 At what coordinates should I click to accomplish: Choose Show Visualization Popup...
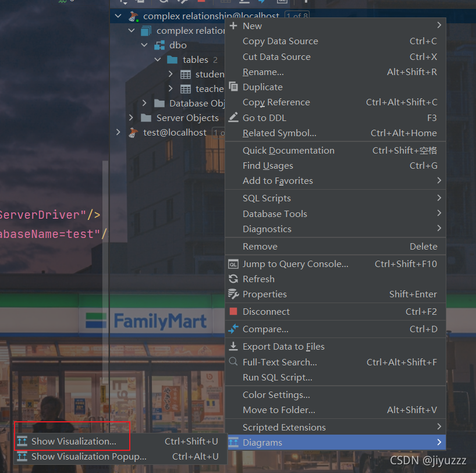click(x=120, y=456)
